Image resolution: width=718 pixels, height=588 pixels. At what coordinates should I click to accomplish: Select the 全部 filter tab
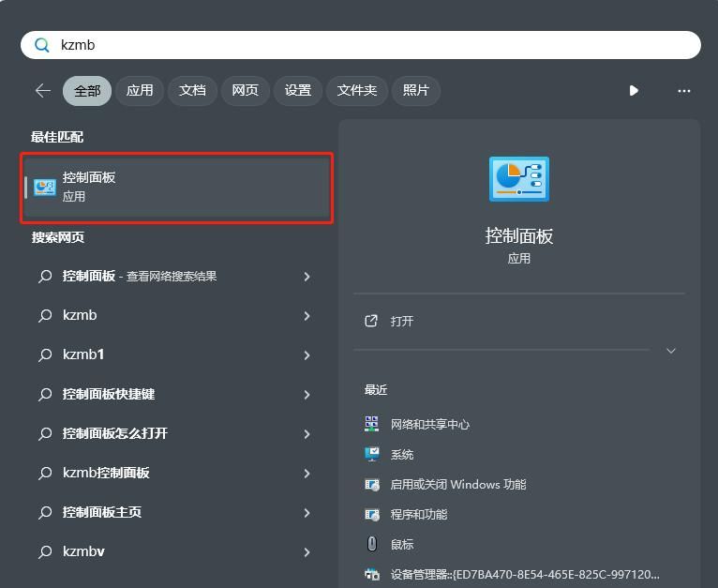coord(87,91)
